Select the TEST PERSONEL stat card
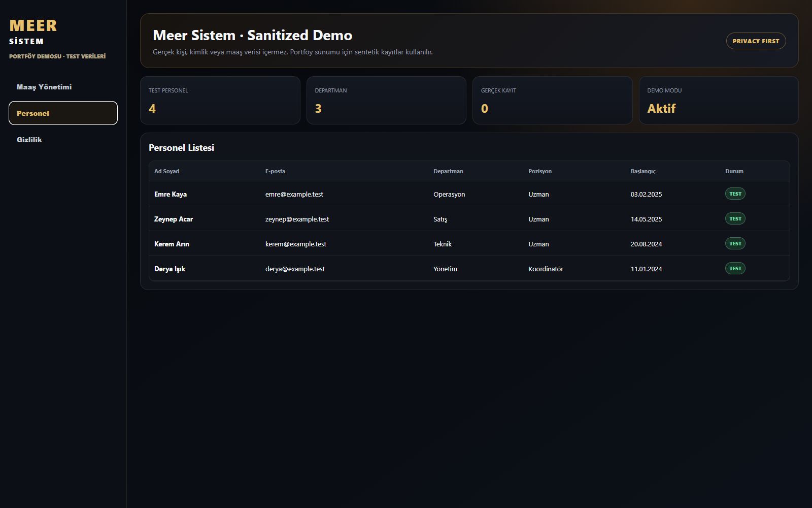This screenshot has height=508, width=812. point(220,100)
